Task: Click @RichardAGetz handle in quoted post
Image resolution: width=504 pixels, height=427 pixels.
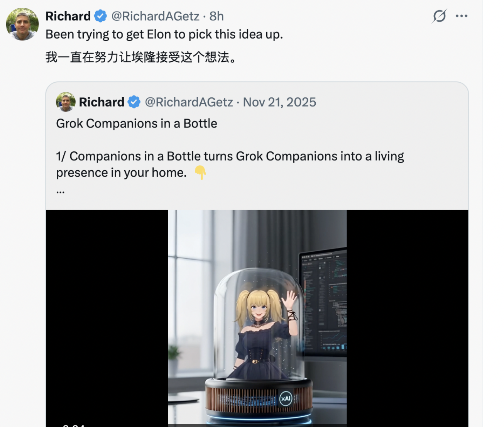Action: click(189, 102)
